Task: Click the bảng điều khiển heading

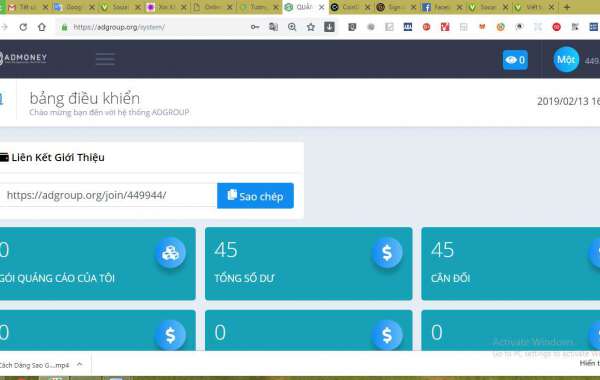Action: coord(85,98)
